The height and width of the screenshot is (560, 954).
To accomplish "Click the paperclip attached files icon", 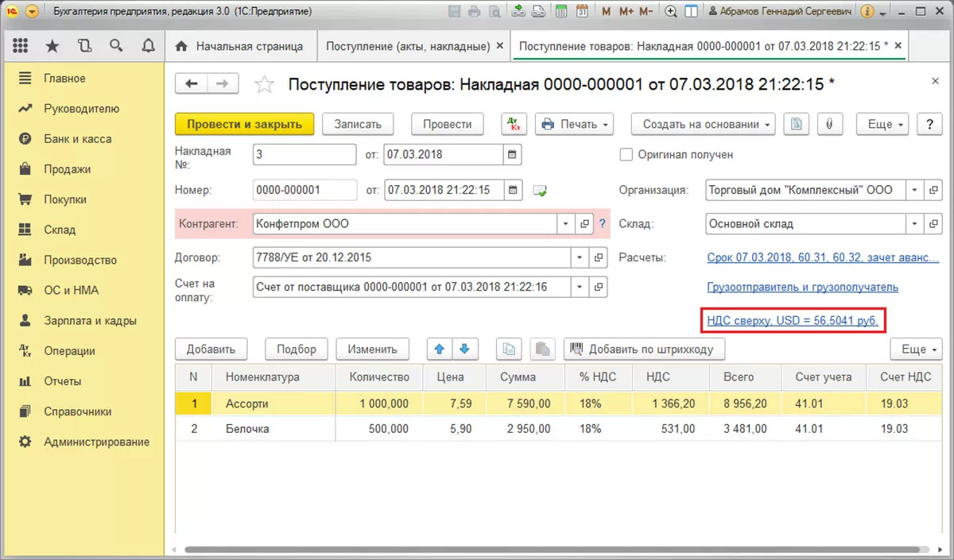I will (x=828, y=125).
